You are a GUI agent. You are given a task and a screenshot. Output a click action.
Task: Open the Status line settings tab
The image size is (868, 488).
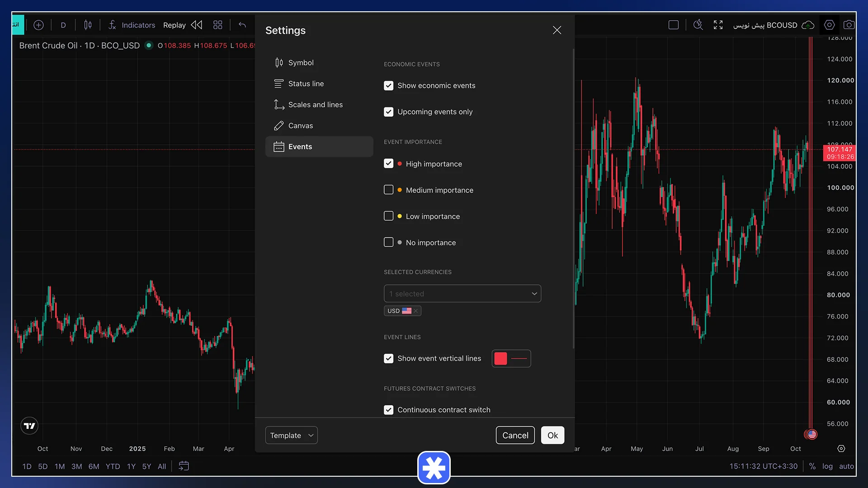click(319, 84)
